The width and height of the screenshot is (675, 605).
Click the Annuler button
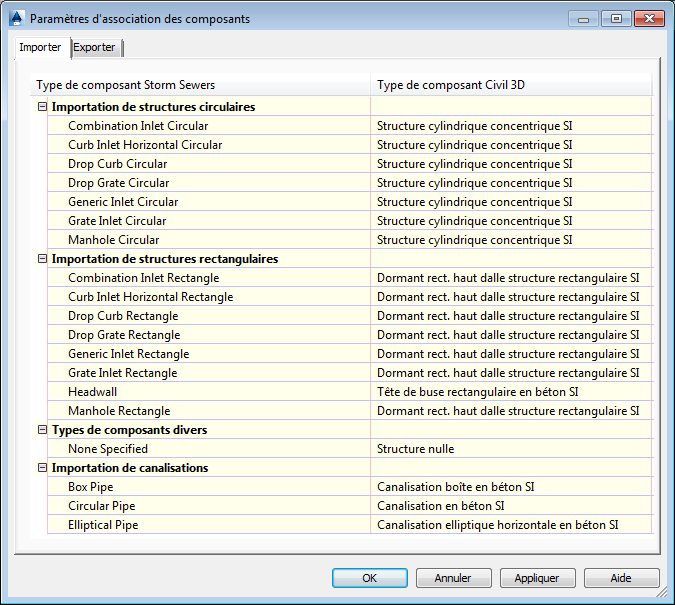[453, 578]
